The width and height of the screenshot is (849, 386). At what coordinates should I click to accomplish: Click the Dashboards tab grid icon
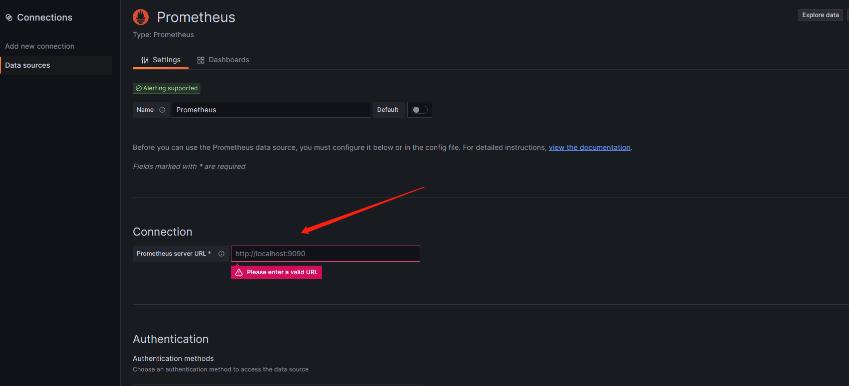tap(201, 60)
